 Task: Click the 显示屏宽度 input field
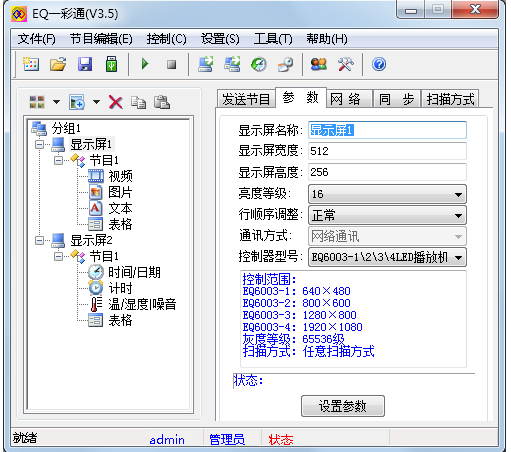(387, 151)
